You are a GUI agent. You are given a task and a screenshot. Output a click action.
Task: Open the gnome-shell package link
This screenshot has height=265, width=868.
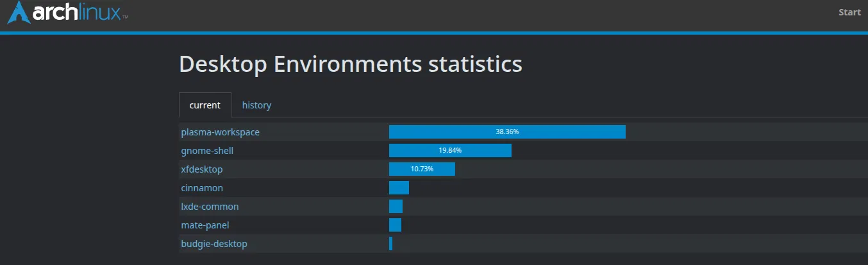click(207, 151)
